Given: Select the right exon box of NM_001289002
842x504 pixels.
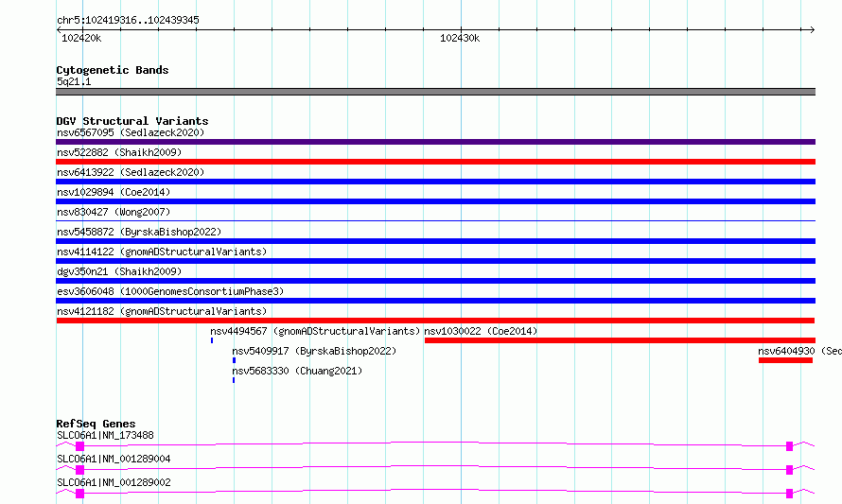Looking at the screenshot, I should (789, 494).
